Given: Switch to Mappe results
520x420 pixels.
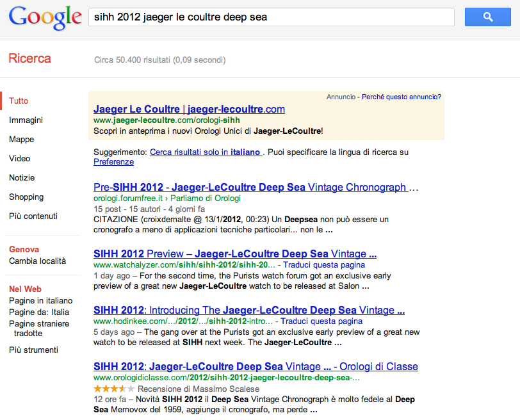Looking at the screenshot, I should 21,139.
